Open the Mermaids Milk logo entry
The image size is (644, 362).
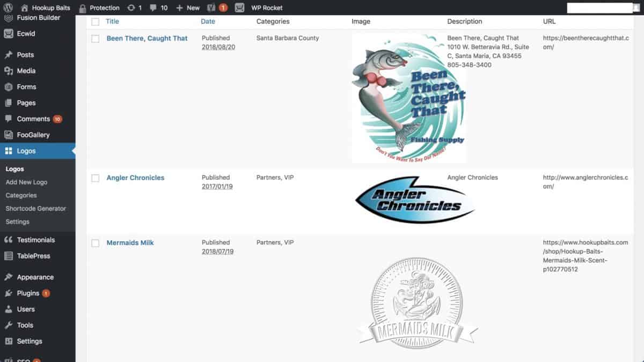click(x=130, y=242)
